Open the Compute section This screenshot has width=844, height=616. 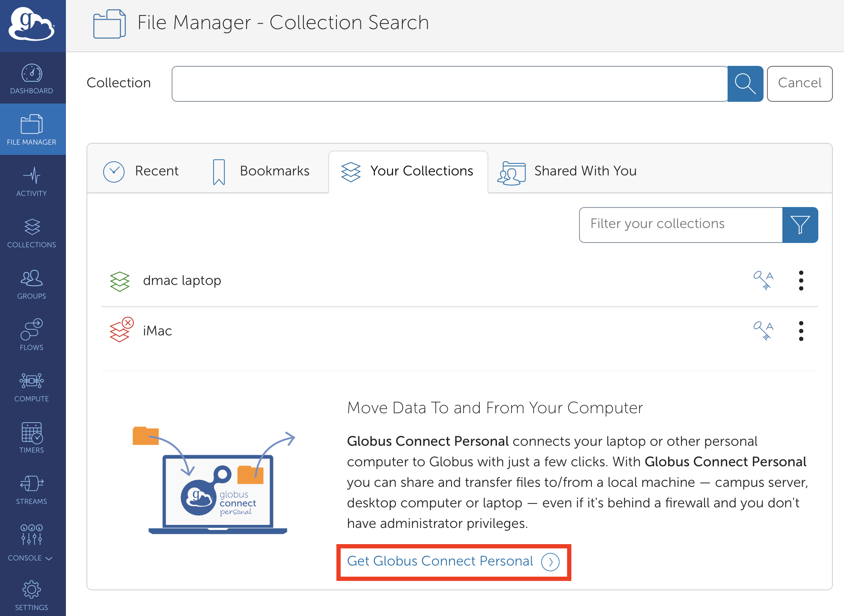[32, 387]
